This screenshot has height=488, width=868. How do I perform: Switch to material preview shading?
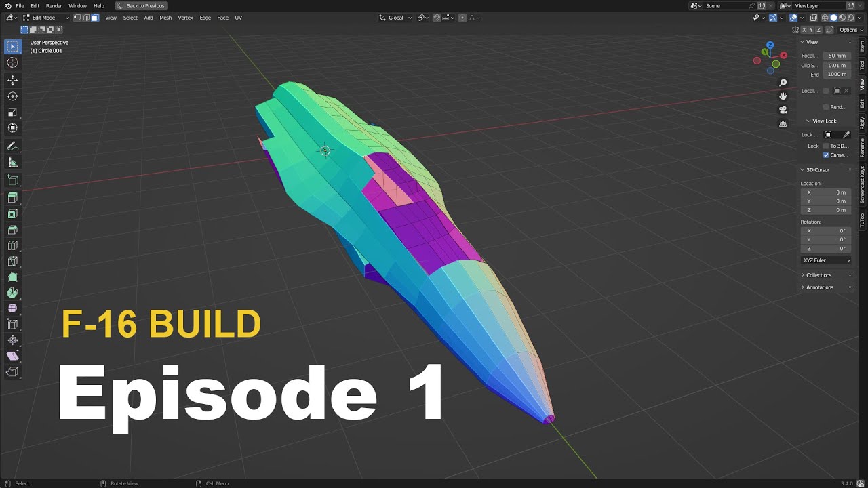pos(842,18)
